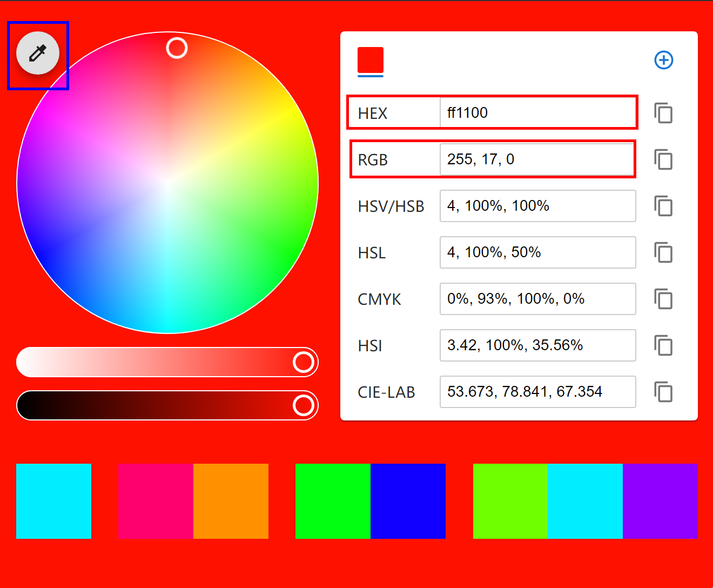The image size is (713, 588).
Task: Copy the HSL color value
Action: 663,252
